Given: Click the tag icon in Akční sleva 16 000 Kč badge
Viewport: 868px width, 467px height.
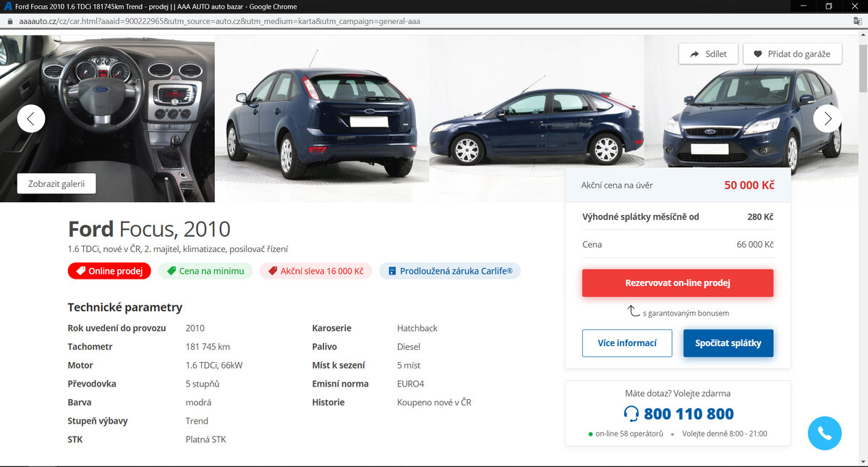Looking at the screenshot, I should click(273, 271).
